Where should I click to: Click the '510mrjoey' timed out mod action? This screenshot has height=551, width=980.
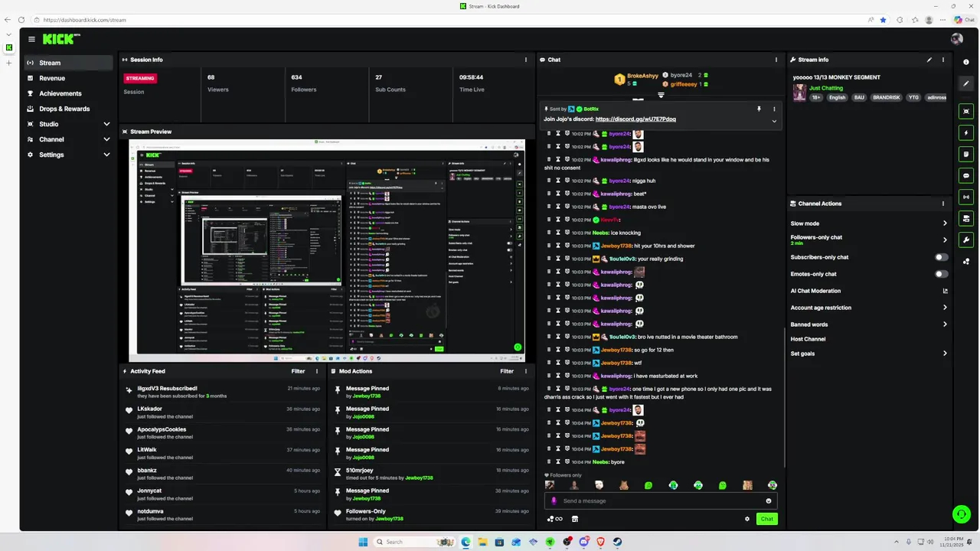click(x=431, y=474)
